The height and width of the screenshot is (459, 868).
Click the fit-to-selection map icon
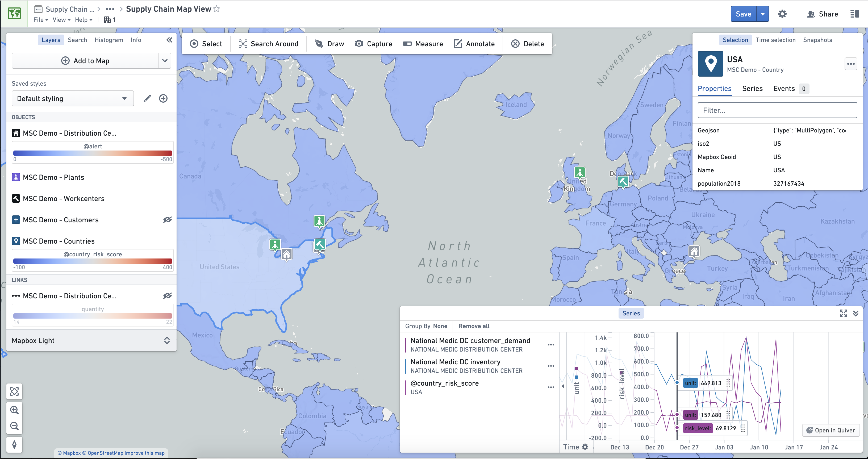pyautogui.click(x=14, y=391)
